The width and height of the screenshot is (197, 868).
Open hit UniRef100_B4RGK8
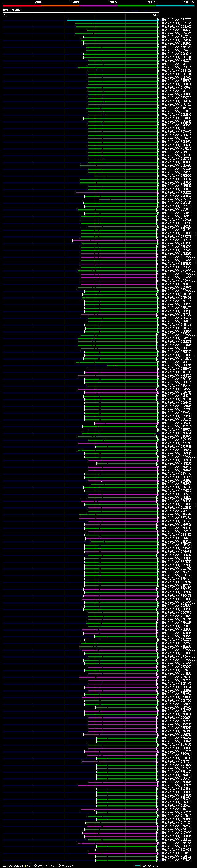[177, 30]
